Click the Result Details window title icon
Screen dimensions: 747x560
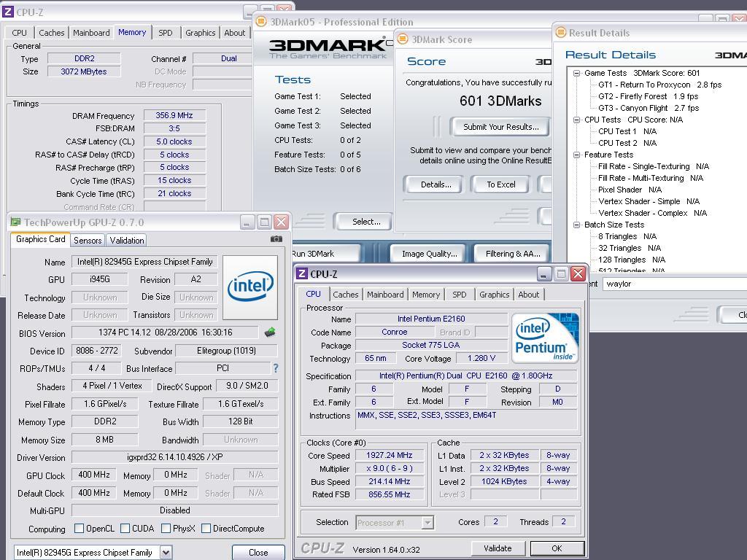[561, 32]
